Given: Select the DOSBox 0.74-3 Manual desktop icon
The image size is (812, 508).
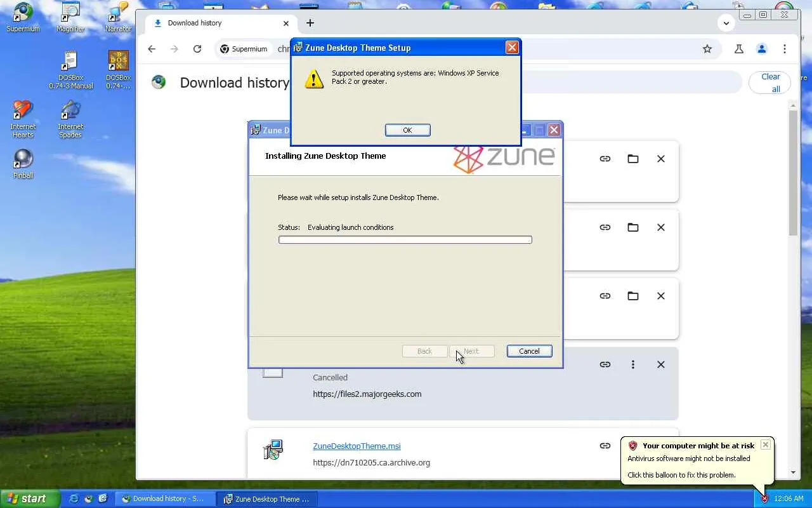Looking at the screenshot, I should click(70, 70).
